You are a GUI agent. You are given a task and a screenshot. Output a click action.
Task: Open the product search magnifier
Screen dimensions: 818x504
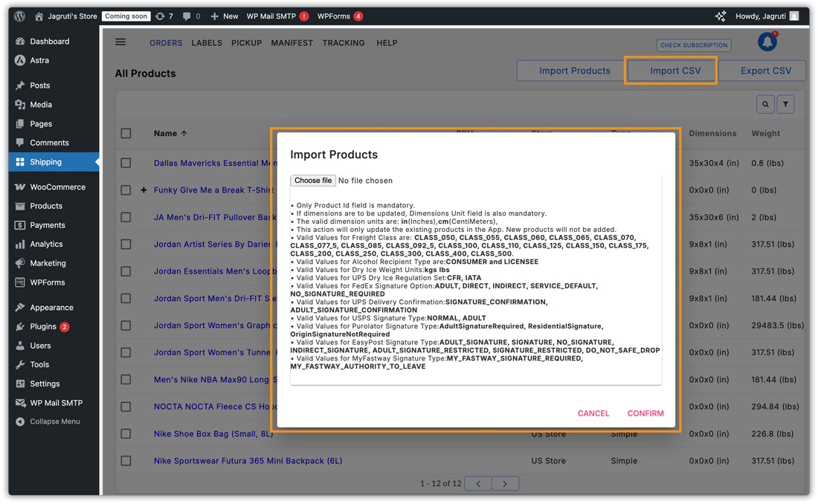click(x=765, y=104)
